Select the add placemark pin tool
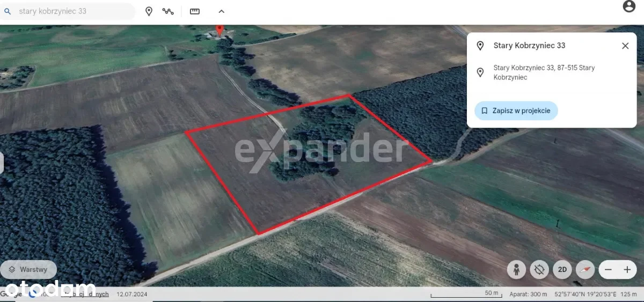644x302 pixels. (x=149, y=11)
